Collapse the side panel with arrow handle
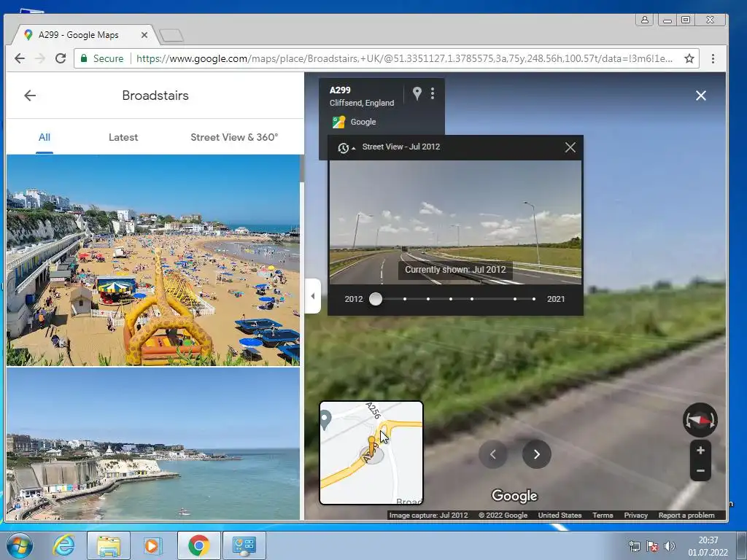The image size is (747, 560). point(312,296)
